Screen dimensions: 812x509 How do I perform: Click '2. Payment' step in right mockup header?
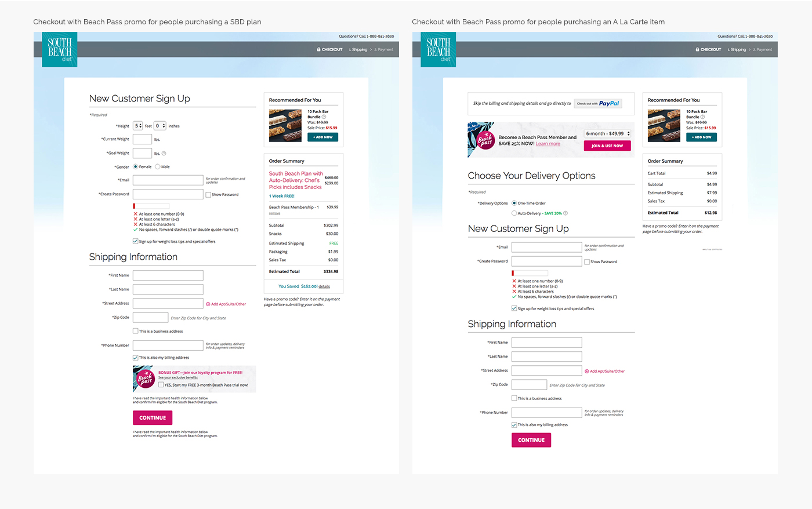763,49
